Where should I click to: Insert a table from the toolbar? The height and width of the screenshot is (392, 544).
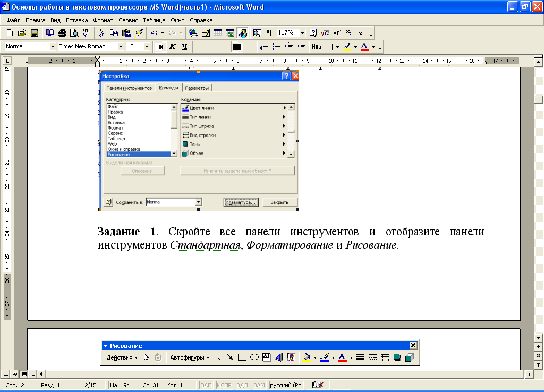(218, 33)
